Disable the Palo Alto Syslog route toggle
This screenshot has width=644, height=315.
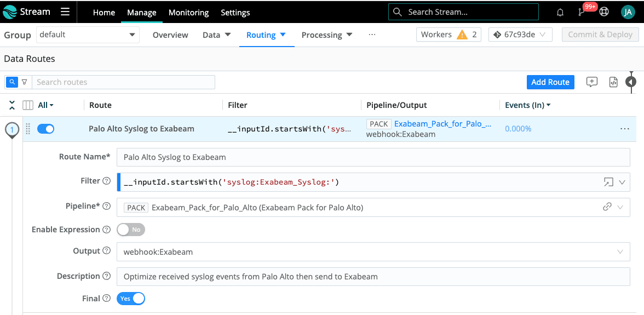coord(45,129)
